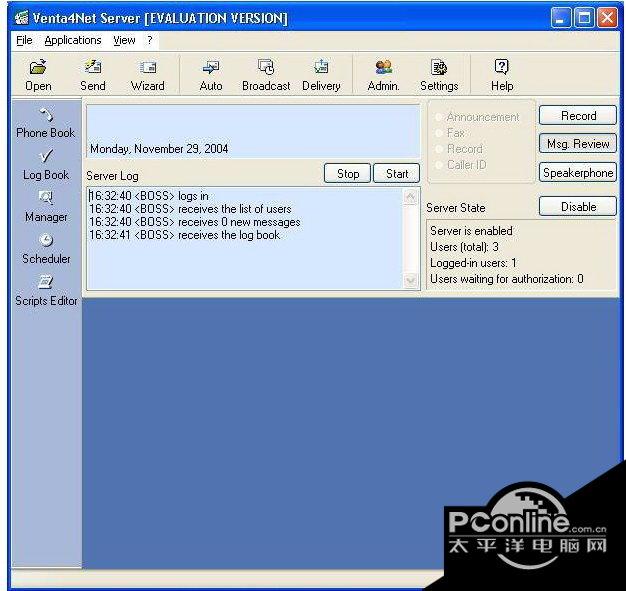Click the 'Users (total): 3' status line
The image size is (626, 591).
[x=464, y=247]
